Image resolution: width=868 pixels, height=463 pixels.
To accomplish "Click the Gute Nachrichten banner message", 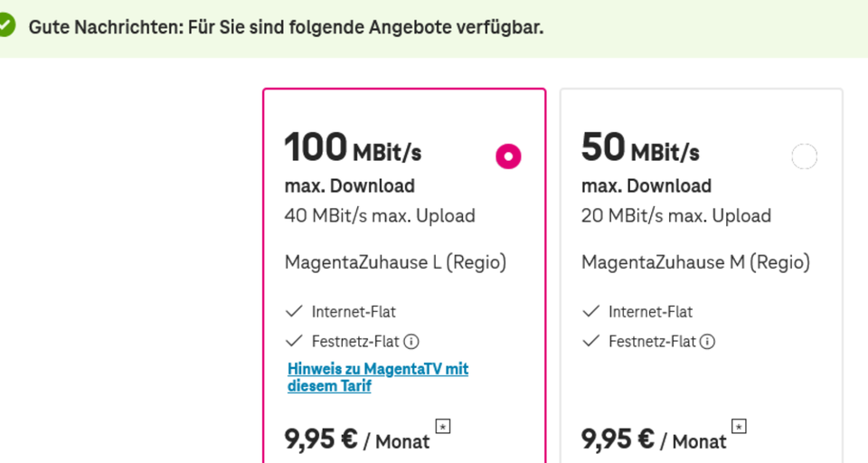I will [x=286, y=26].
